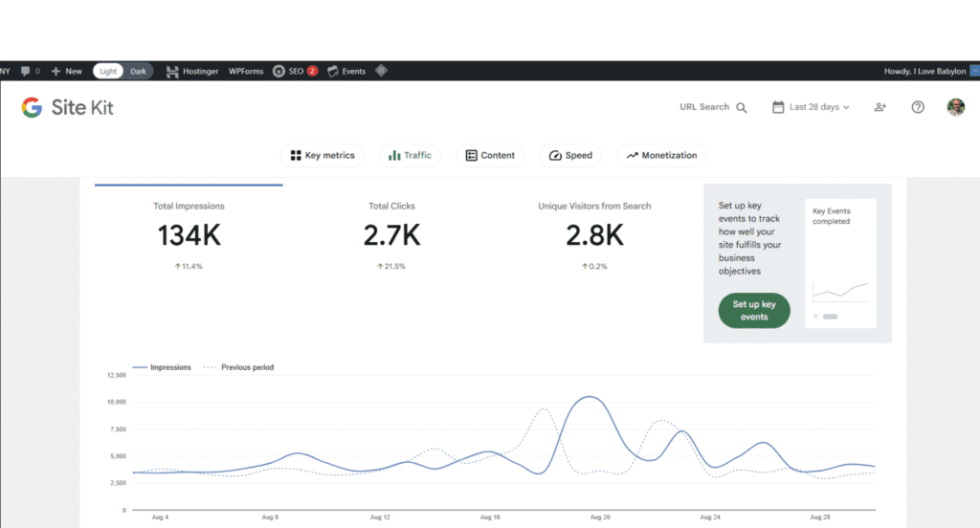The height and width of the screenshot is (528, 980).
Task: Open SEO menu with notification badge
Action: tap(295, 71)
